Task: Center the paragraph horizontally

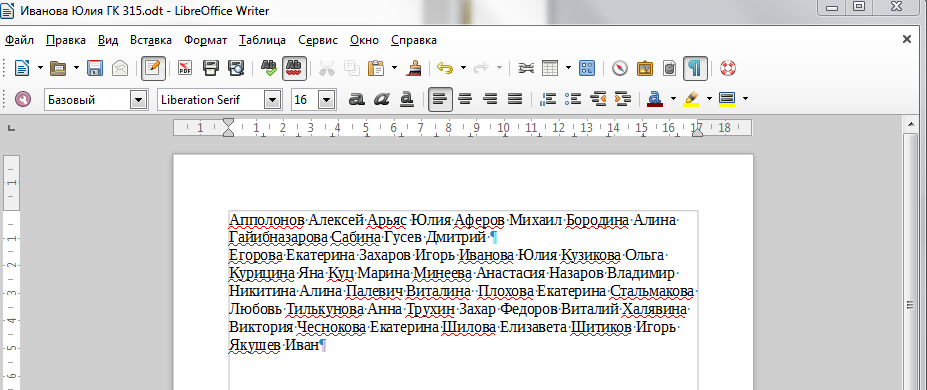Action: pyautogui.click(x=465, y=99)
